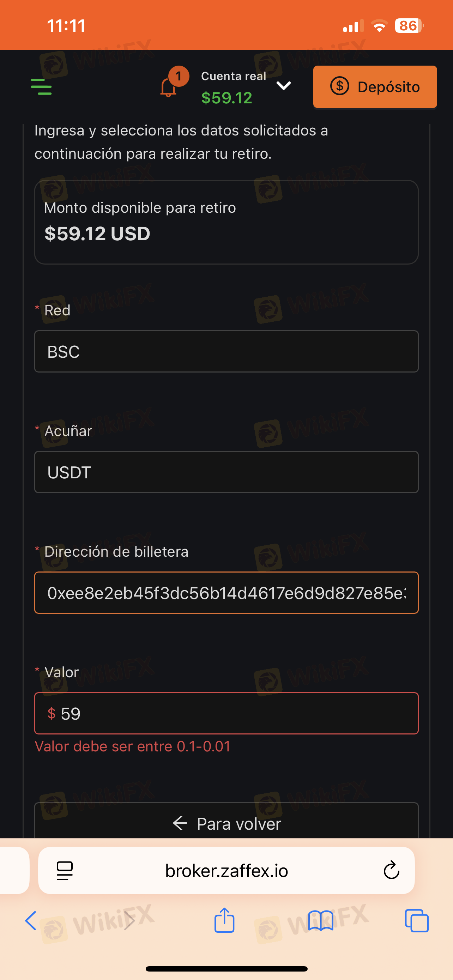Expand the Cuenta real account dropdown
This screenshot has width=453, height=980.
283,86
